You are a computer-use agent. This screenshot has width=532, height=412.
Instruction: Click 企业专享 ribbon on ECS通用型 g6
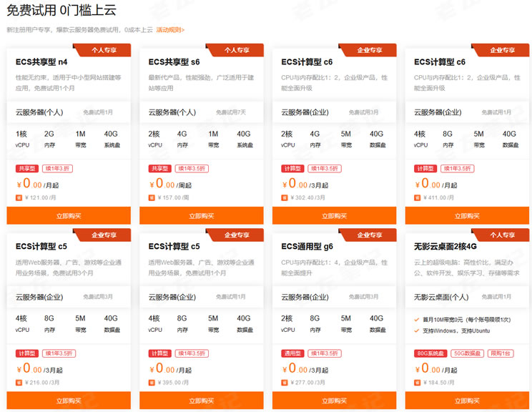[x=369, y=235]
